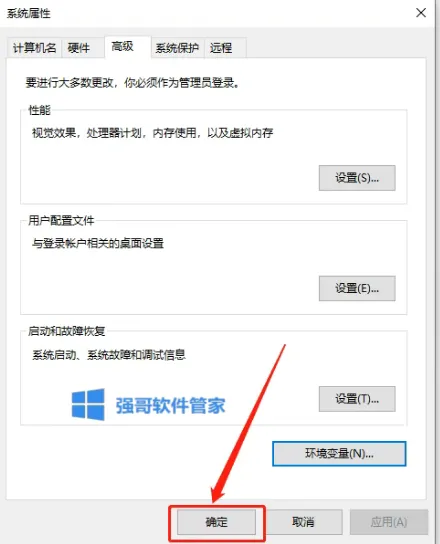440x544 pixels.
Task: Select the 高级 tab
Action: 122,46
